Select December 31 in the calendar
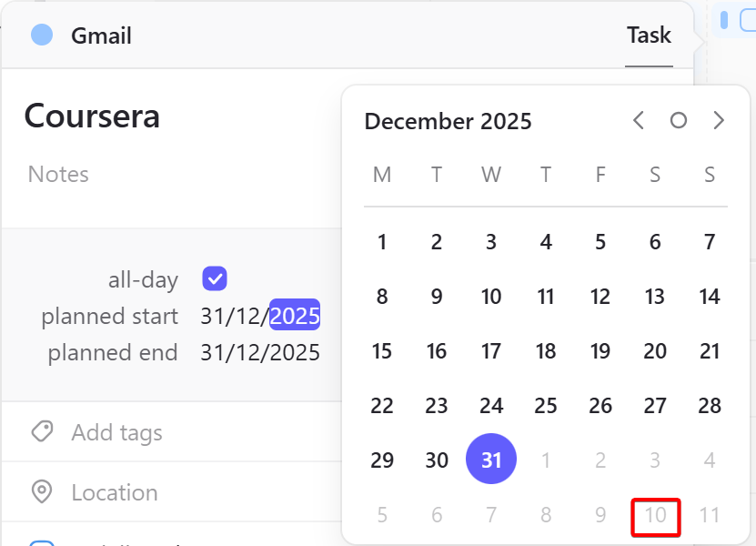756x546 pixels. pyautogui.click(x=491, y=459)
